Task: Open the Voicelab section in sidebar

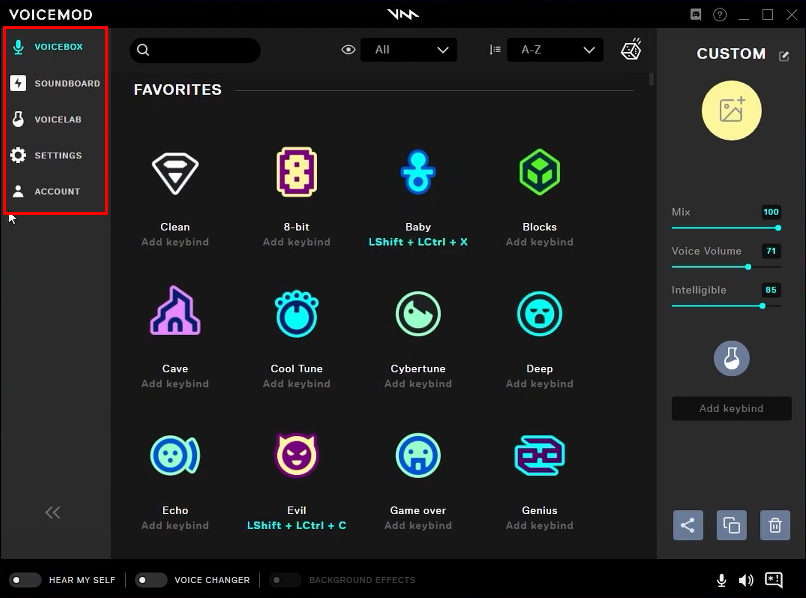Action: tap(47, 119)
